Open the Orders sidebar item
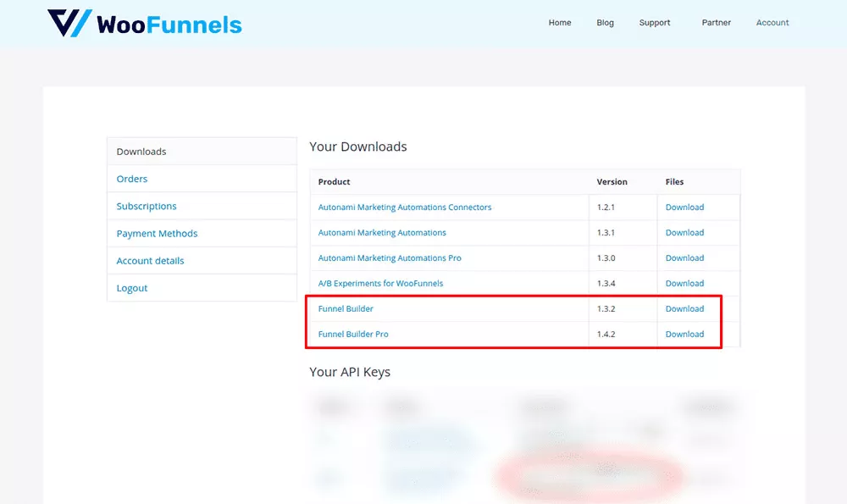 point(132,179)
